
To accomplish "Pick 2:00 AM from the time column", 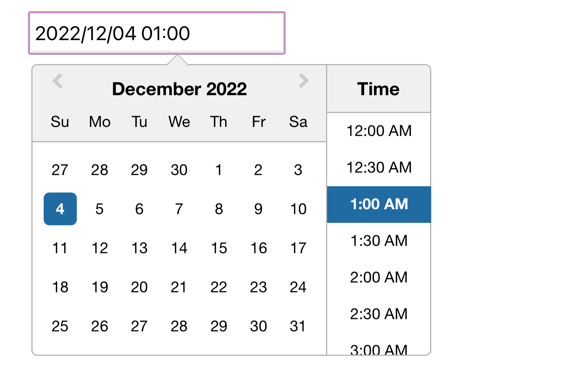I will [x=379, y=277].
